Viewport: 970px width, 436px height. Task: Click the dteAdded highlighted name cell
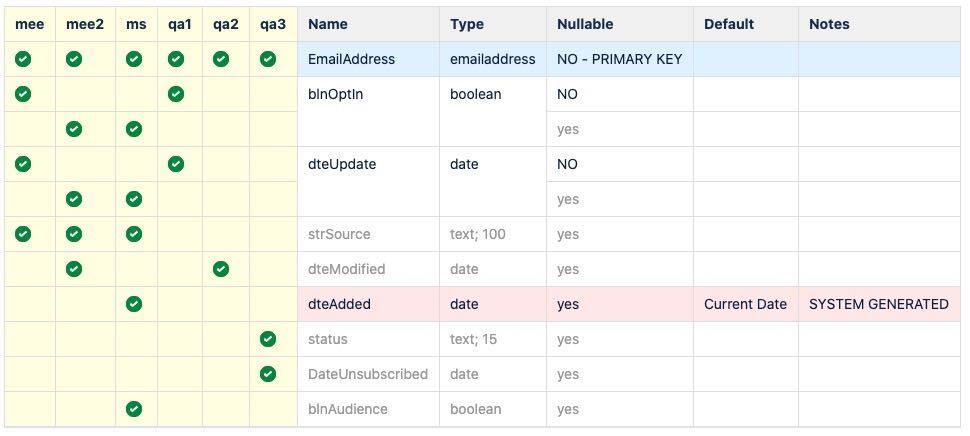(369, 304)
